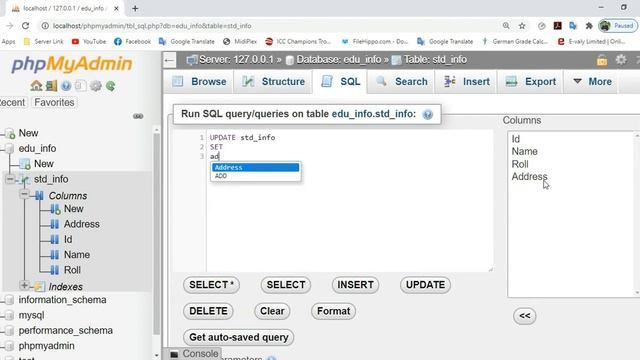640x360 pixels.
Task: Expand the Indexes tree node
Action: 24,286
